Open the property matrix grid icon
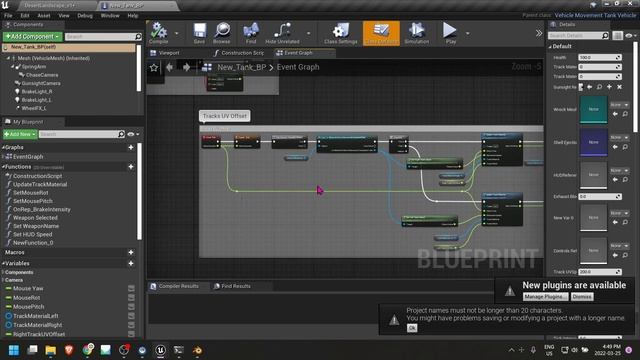 (x=618, y=36)
